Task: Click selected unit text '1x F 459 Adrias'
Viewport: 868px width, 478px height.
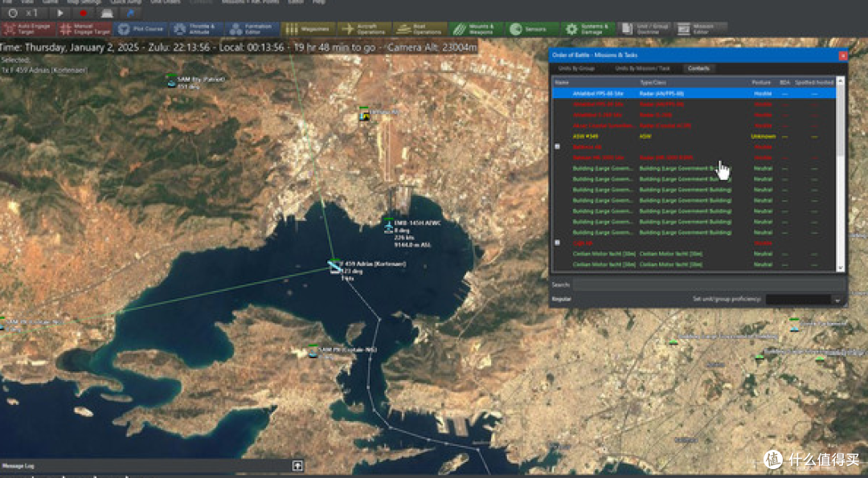Action: tap(43, 70)
